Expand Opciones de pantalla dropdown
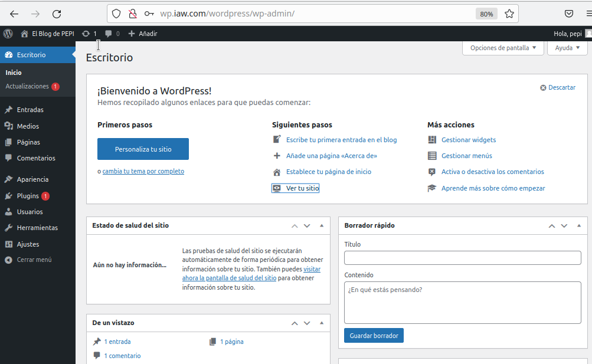 tap(503, 48)
